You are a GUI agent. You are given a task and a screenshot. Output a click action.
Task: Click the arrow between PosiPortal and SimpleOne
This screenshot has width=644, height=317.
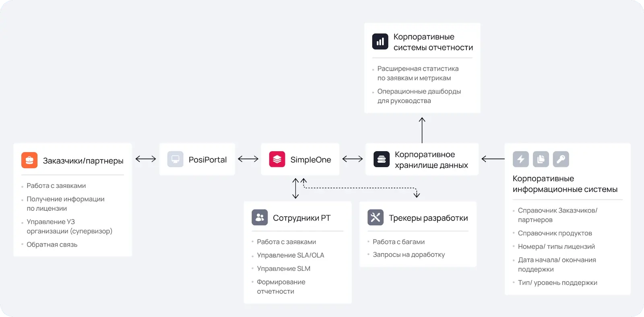[248, 159]
